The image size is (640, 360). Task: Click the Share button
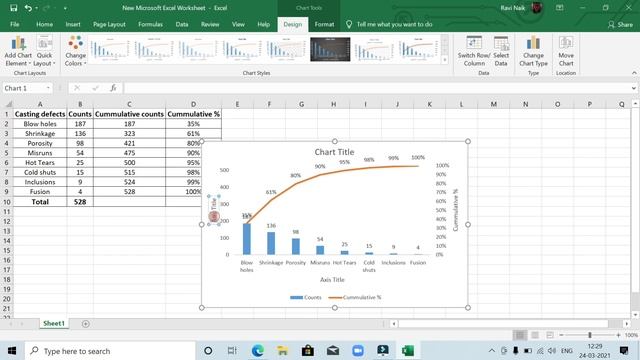620,25
